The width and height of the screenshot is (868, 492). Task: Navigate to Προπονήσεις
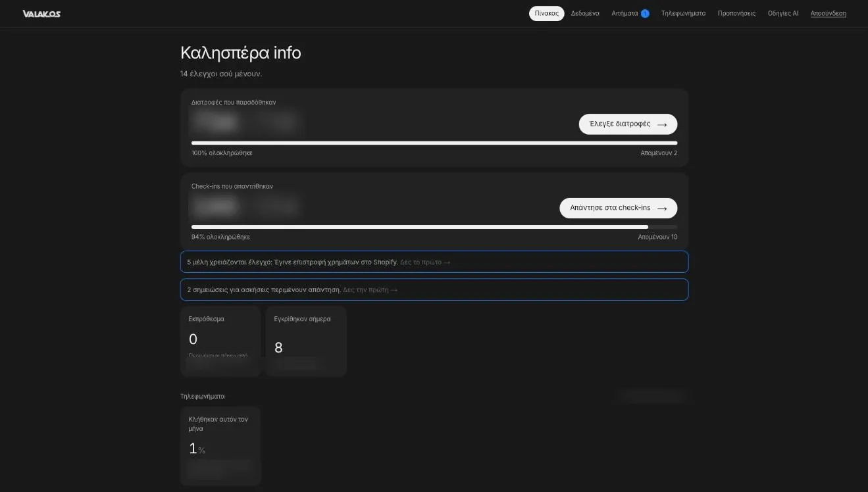coord(736,13)
